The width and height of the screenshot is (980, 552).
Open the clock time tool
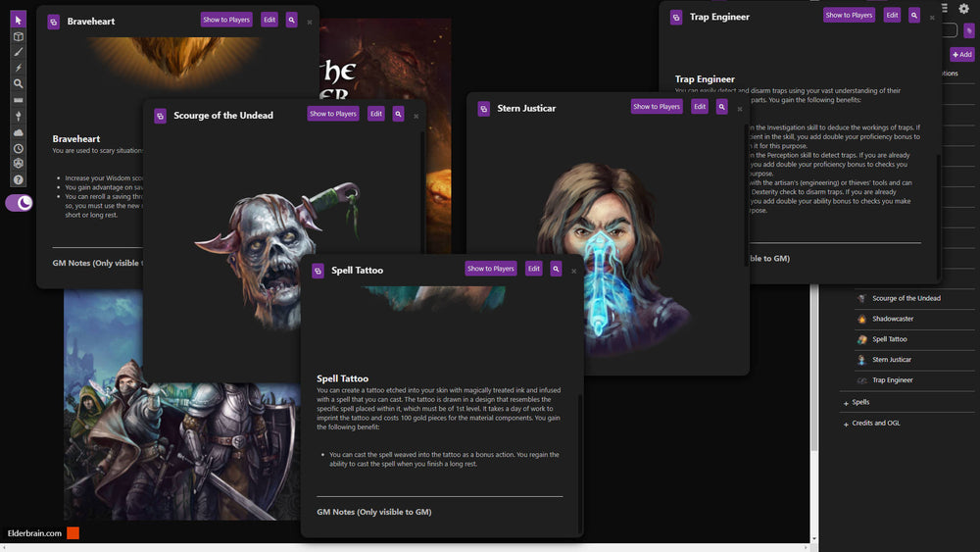point(18,149)
